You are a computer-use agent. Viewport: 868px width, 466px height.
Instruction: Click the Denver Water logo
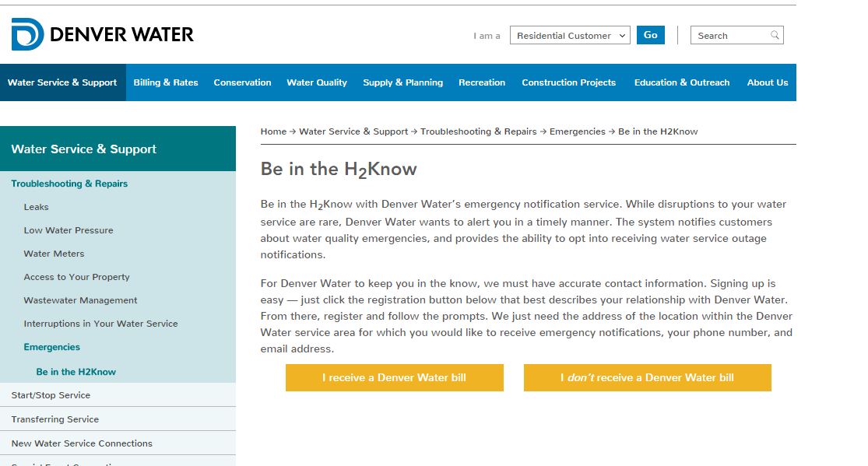coord(101,34)
